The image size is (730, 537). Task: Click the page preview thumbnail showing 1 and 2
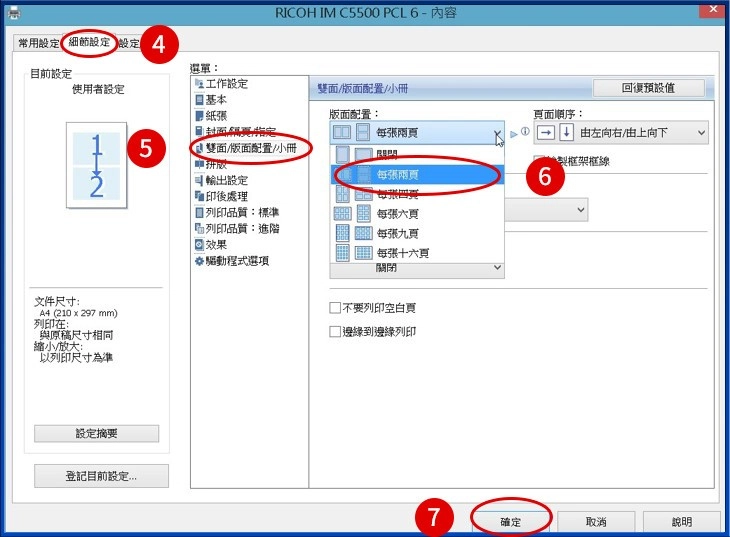[96, 165]
